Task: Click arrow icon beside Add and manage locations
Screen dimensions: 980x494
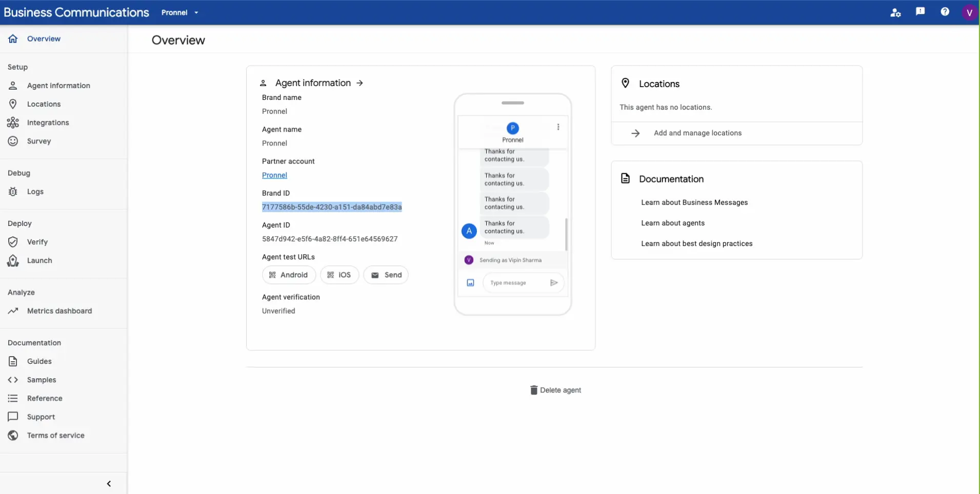Action: 635,133
